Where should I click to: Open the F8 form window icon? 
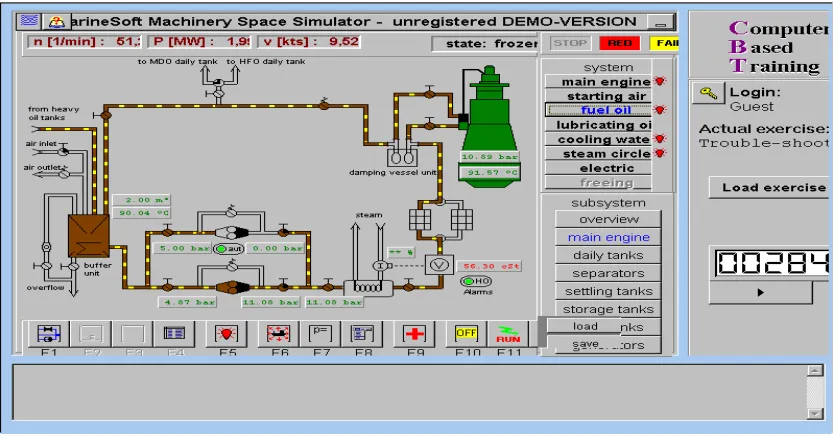tap(363, 334)
